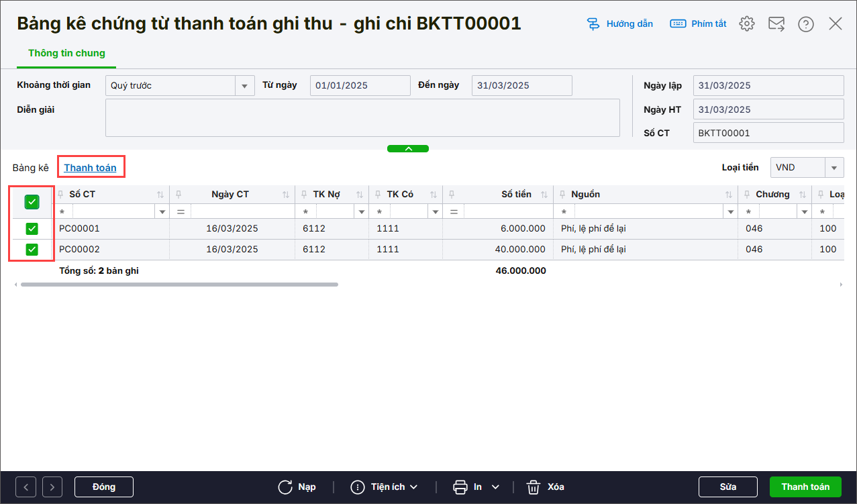Click the Nạp reload icon
Viewport: 857px width, 504px height.
click(x=285, y=487)
